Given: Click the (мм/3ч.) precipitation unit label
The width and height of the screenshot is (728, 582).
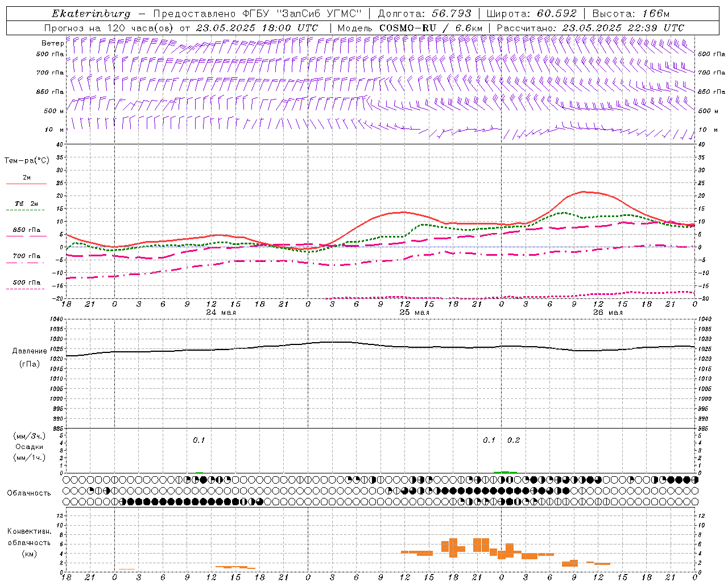Looking at the screenshot, I should pos(30,436).
